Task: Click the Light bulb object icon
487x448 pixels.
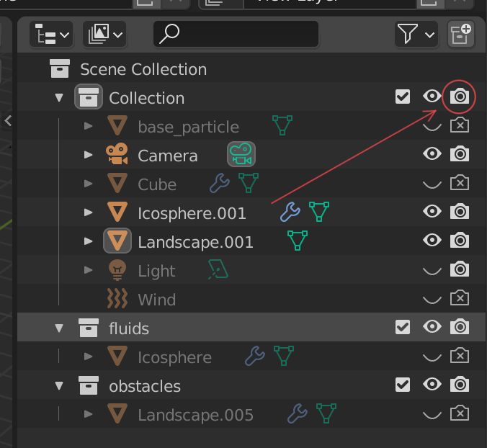Action: (x=117, y=270)
